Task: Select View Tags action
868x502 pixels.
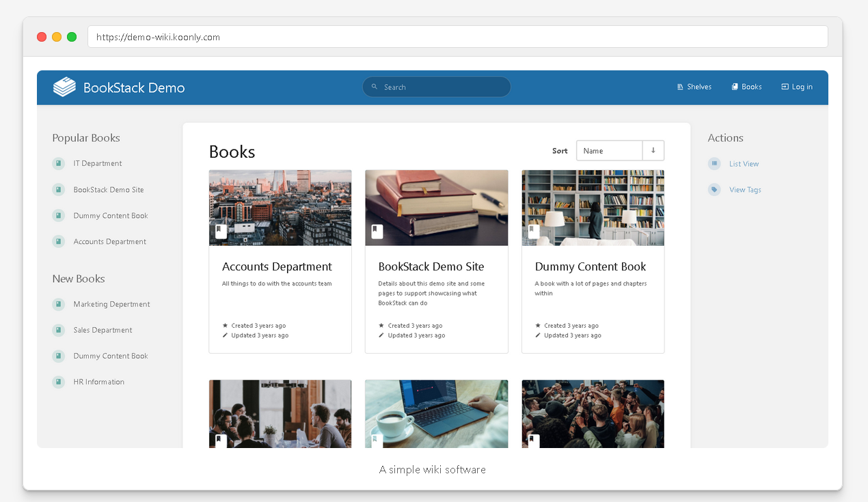Action: [x=745, y=190]
